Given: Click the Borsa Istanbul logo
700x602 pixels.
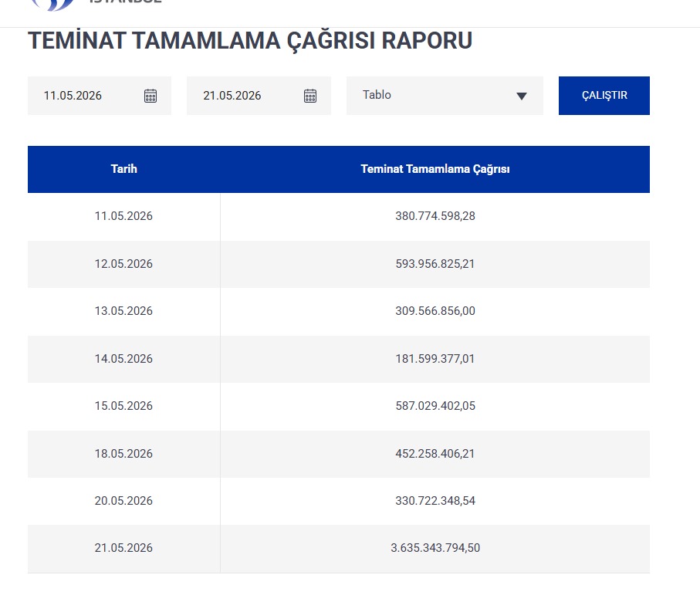Looking at the screenshot, I should point(96,5).
